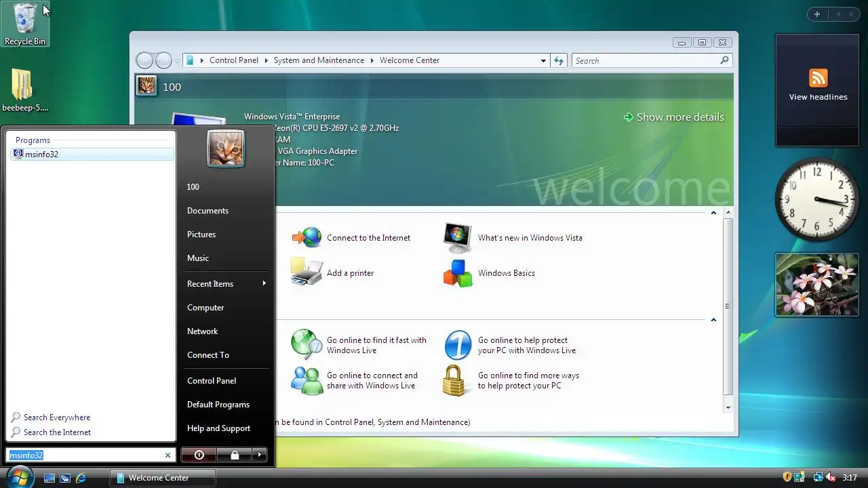Open Computer from the Start menu
Image resolution: width=868 pixels, height=488 pixels.
coord(205,307)
